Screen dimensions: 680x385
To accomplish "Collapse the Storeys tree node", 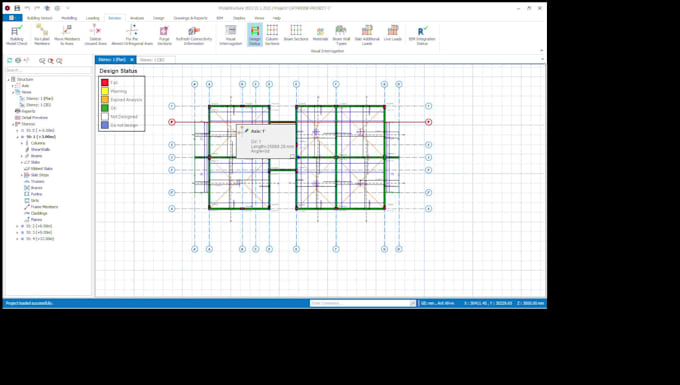I will click(13, 124).
